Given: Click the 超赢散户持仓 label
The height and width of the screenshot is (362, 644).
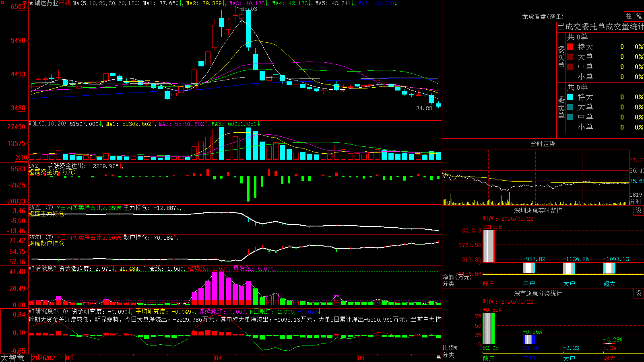Looking at the screenshot, I should (x=46, y=244).
